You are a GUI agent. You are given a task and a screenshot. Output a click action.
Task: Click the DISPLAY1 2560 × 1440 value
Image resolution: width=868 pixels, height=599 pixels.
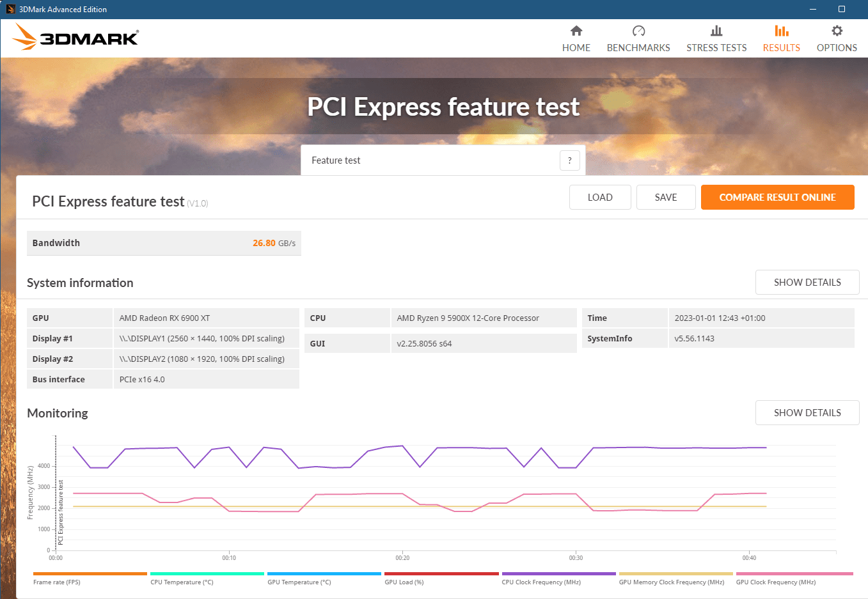pyautogui.click(x=202, y=339)
